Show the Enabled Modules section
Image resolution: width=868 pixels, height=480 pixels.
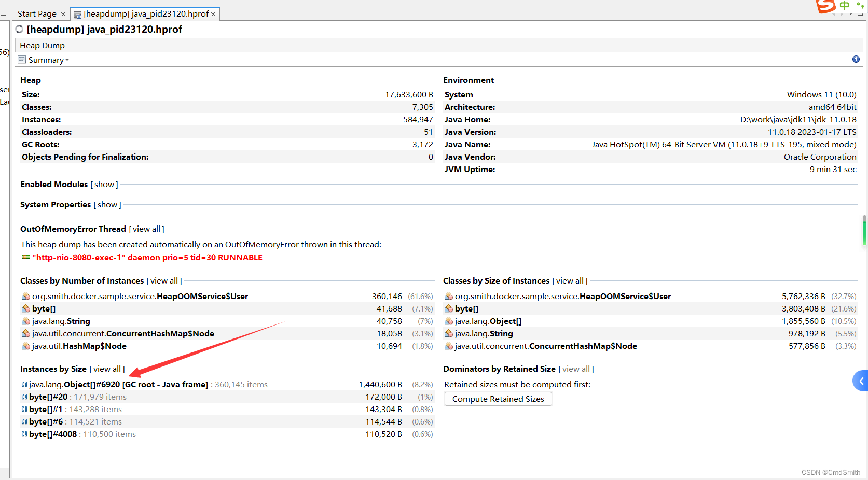[x=104, y=185]
